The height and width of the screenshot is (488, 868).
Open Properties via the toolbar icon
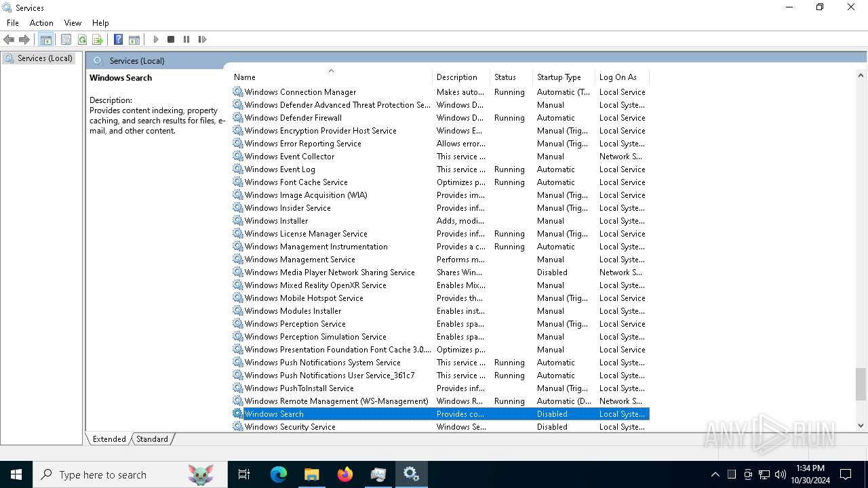(x=66, y=39)
